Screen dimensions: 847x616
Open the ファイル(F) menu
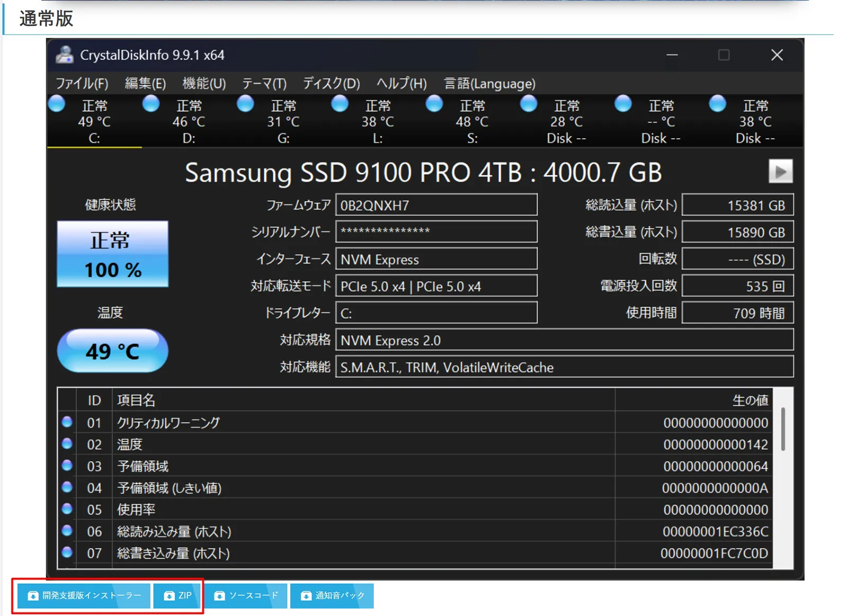click(82, 84)
